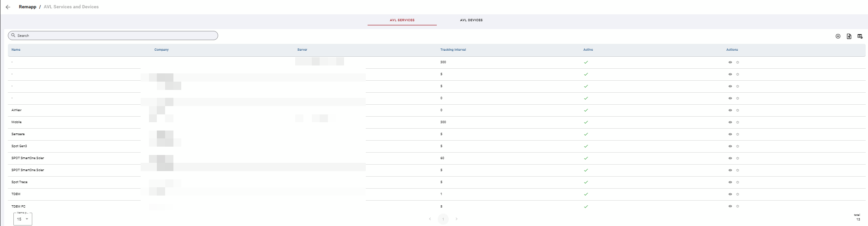Go back using the arrow beside Remapp

[8, 7]
